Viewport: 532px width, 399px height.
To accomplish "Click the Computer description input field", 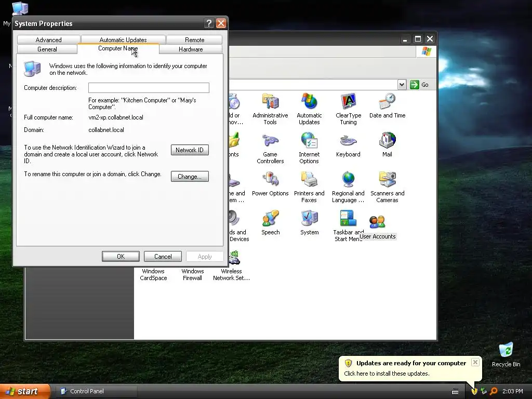I will (149, 88).
